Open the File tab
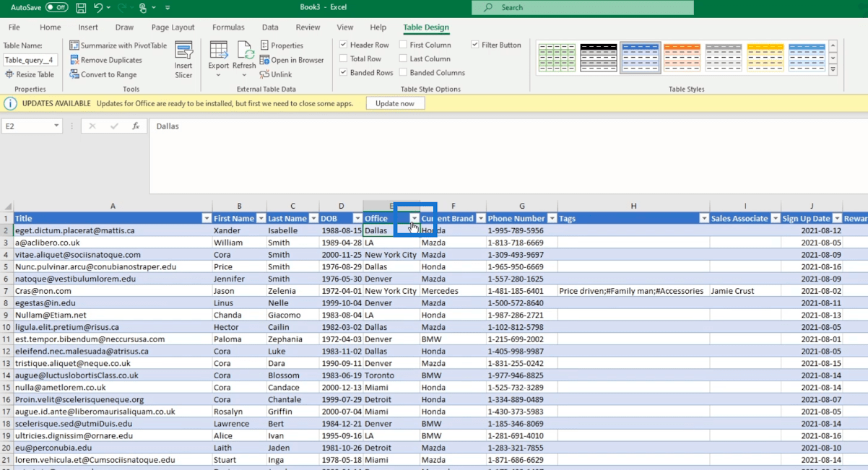 pos(14,27)
